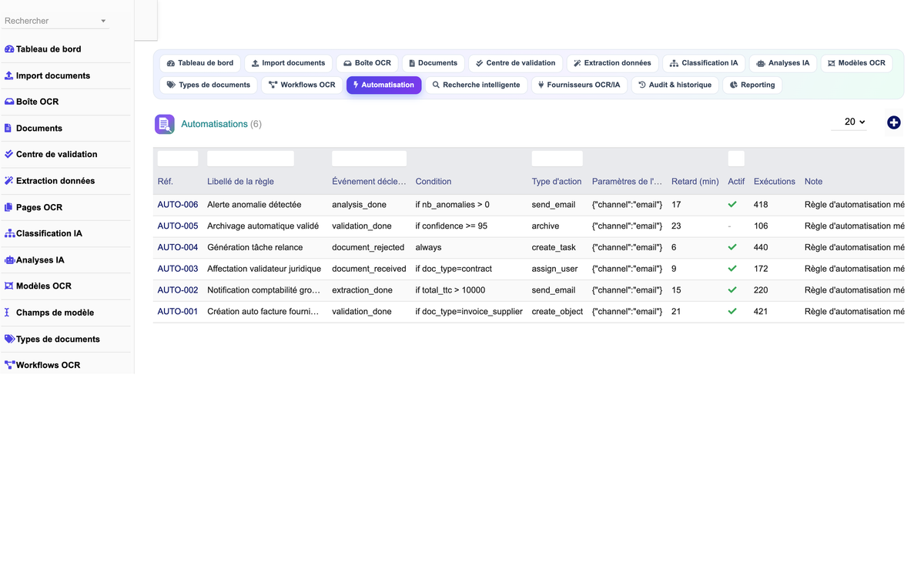This screenshot has width=924, height=572.
Task: Click 'Archivage automatique validé' cell
Action: point(263,226)
